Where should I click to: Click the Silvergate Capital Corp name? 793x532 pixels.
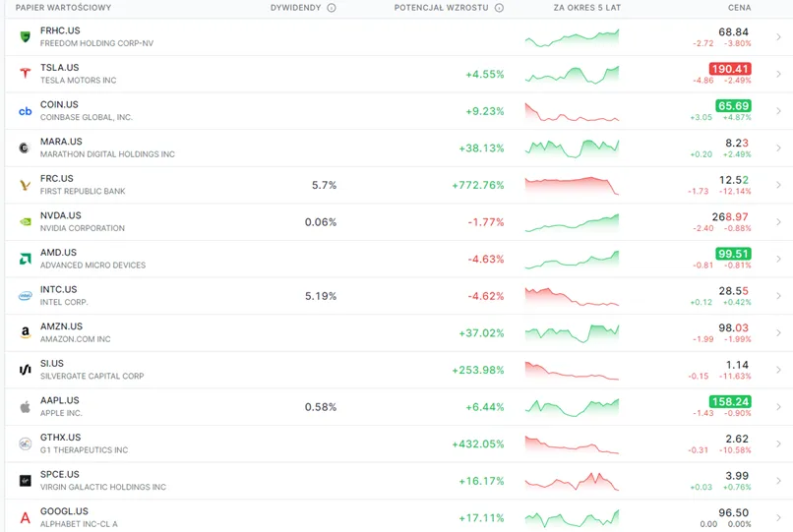tap(92, 377)
